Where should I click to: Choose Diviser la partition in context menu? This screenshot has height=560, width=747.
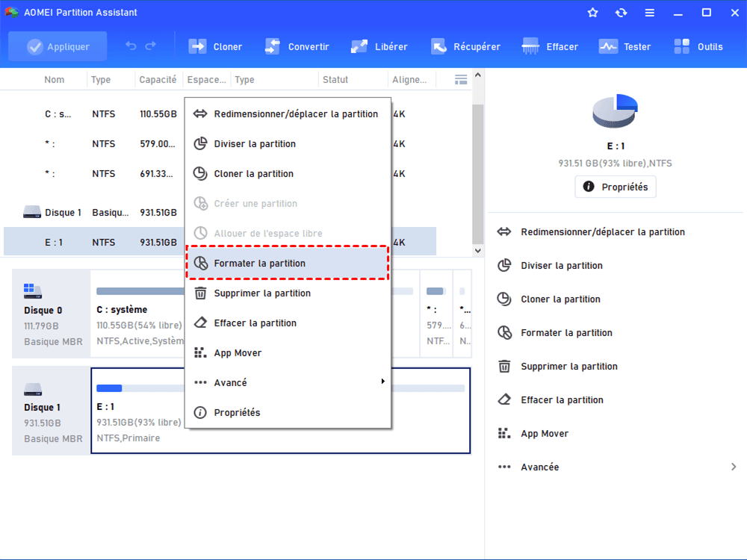point(288,144)
